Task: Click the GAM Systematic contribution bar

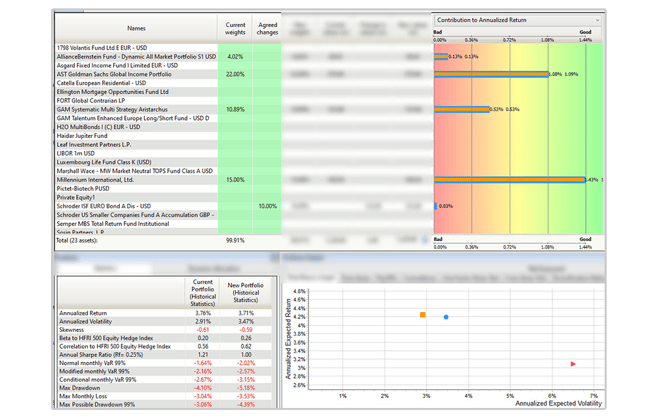Action: point(462,110)
